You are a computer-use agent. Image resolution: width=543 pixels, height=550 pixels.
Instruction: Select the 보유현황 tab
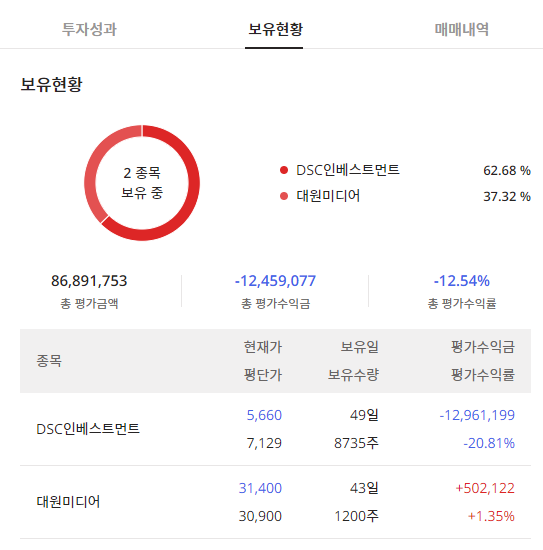tap(275, 29)
